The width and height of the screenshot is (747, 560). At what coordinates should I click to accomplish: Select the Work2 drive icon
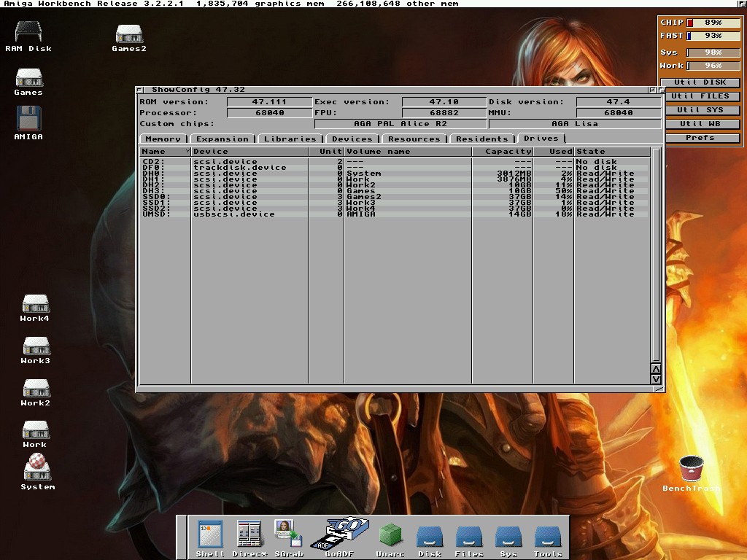[35, 392]
